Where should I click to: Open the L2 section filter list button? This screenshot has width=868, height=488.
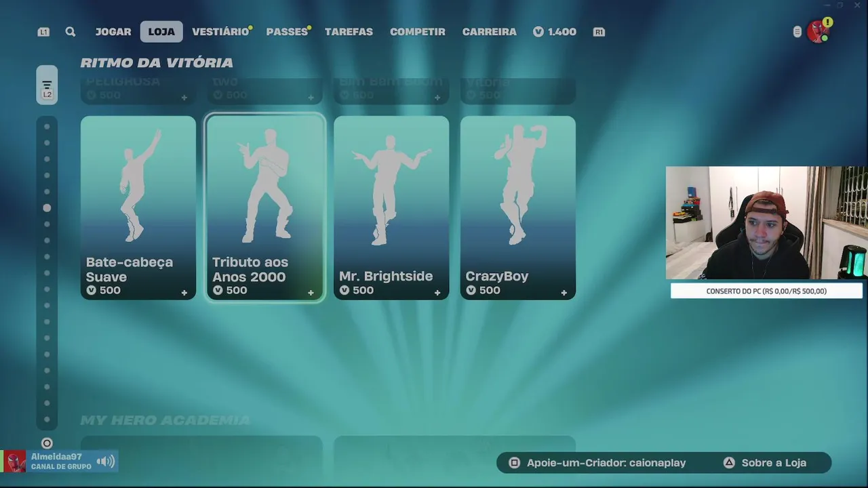tap(47, 85)
